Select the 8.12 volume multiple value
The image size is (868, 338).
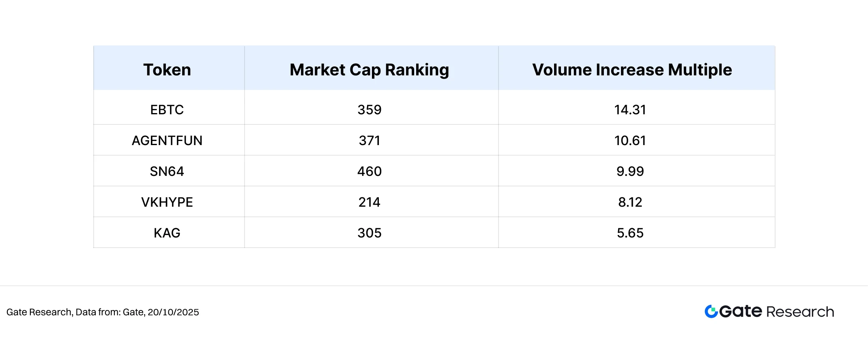pyautogui.click(x=630, y=202)
